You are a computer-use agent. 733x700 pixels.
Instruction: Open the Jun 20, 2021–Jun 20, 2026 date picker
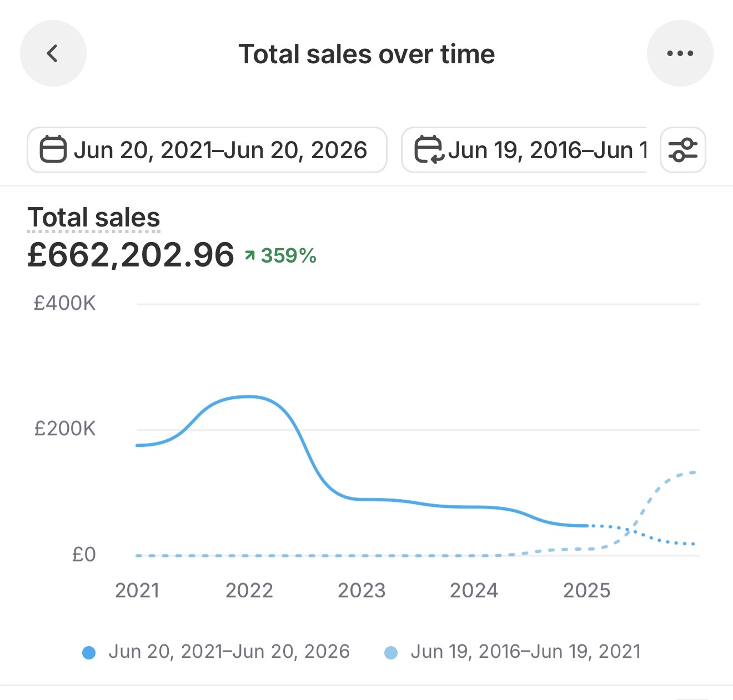[207, 150]
